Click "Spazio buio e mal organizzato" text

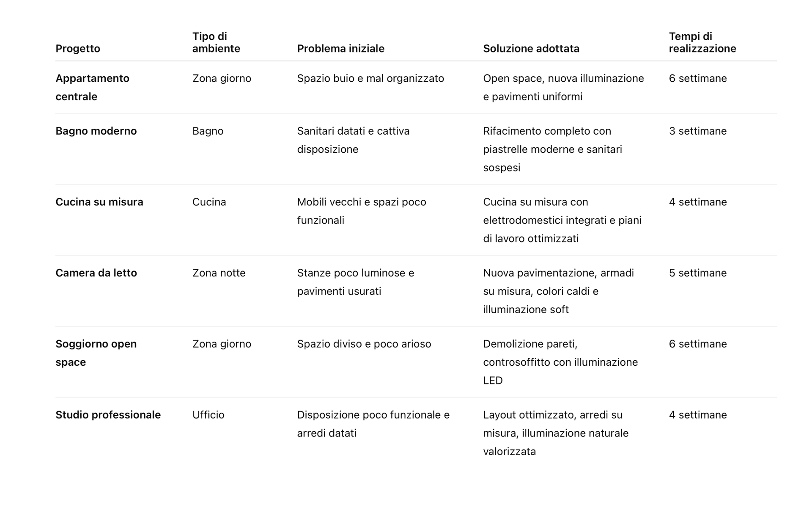pos(370,79)
